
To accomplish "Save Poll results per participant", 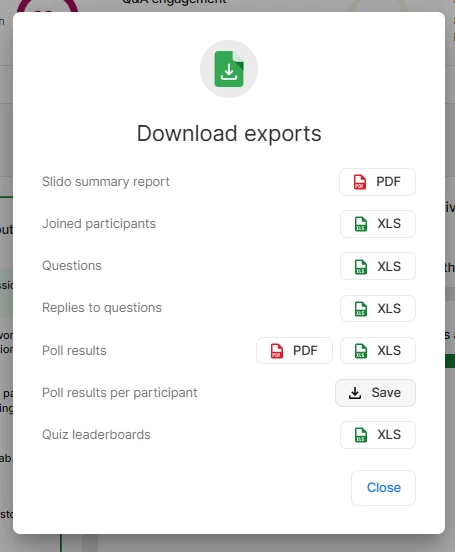I will pos(375,393).
